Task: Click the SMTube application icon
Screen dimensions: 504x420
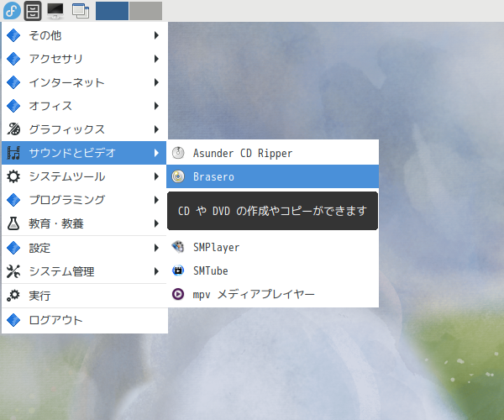Action: 178,270
